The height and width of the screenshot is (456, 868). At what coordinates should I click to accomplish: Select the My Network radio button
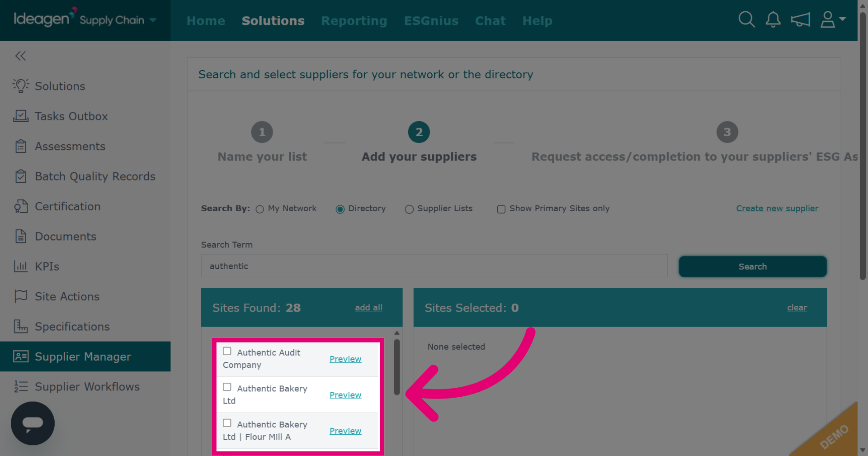coord(259,209)
